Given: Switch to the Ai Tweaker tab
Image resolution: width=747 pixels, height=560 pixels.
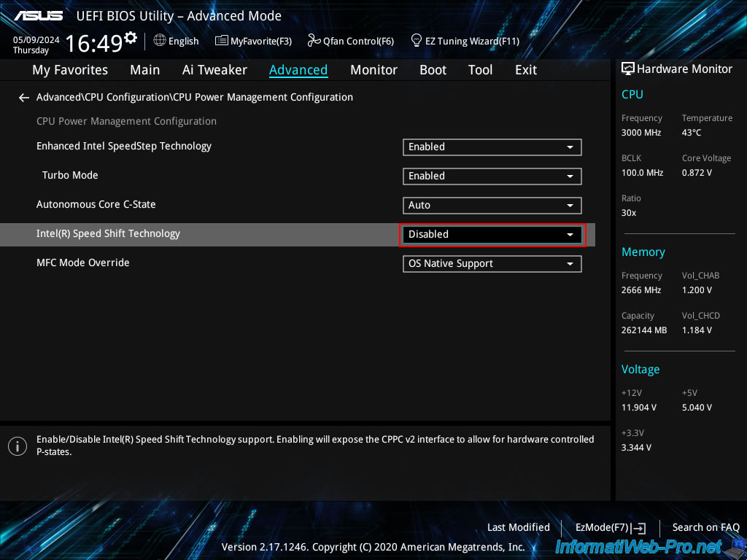Looking at the screenshot, I should pos(214,70).
